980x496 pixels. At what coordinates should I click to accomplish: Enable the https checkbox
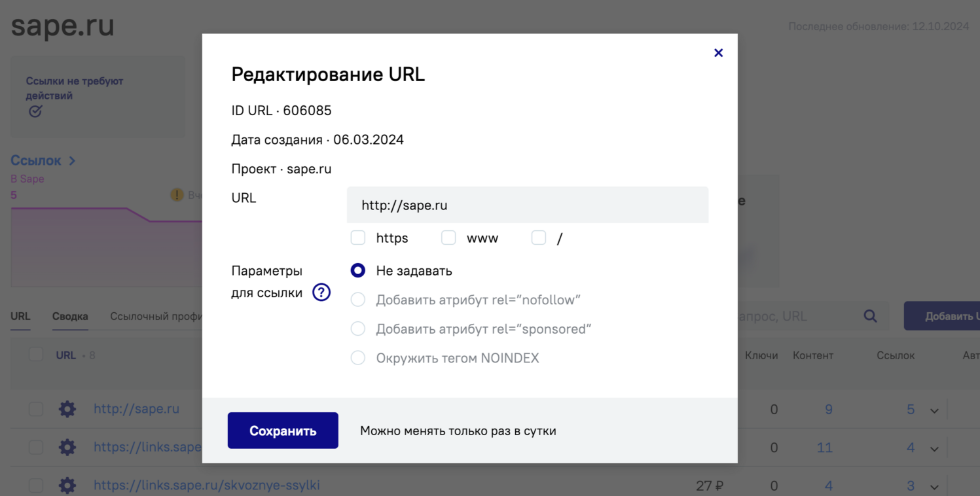[358, 238]
